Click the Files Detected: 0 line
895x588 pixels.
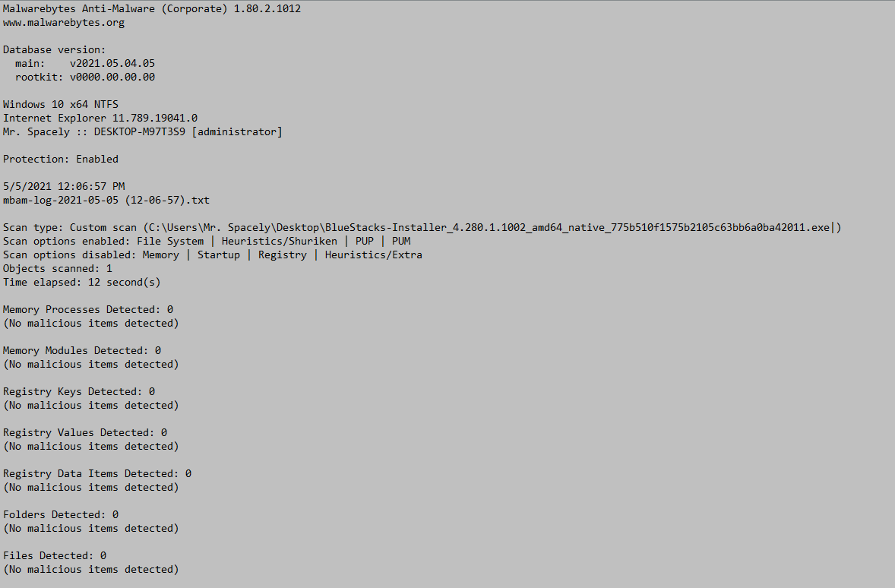pyautogui.click(x=55, y=557)
